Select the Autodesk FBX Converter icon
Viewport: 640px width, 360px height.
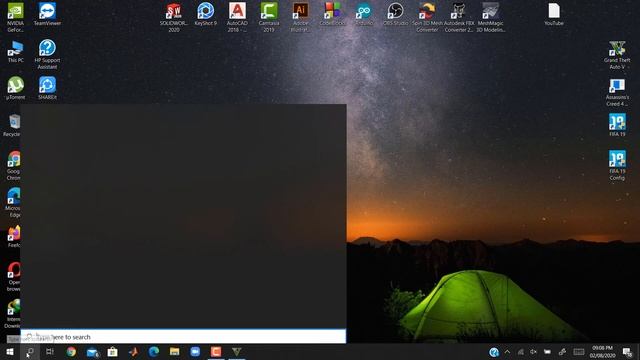pyautogui.click(x=459, y=17)
